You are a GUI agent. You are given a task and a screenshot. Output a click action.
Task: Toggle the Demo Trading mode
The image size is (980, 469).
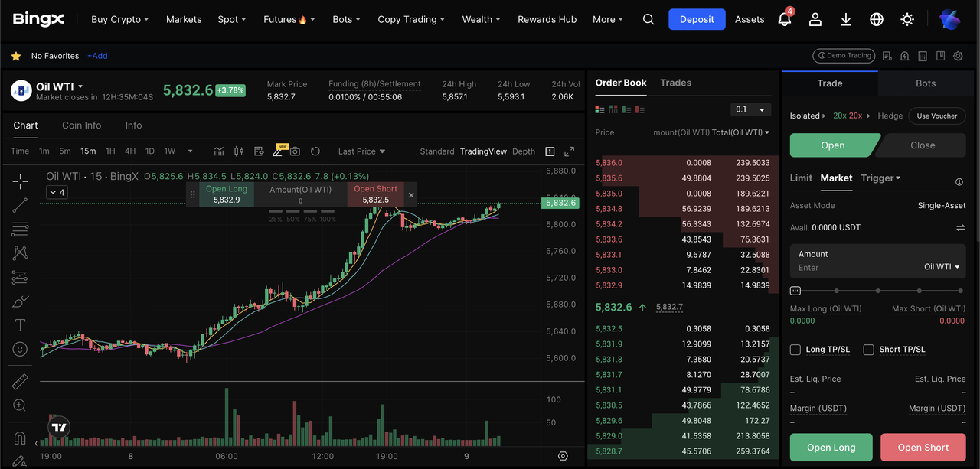tap(843, 56)
